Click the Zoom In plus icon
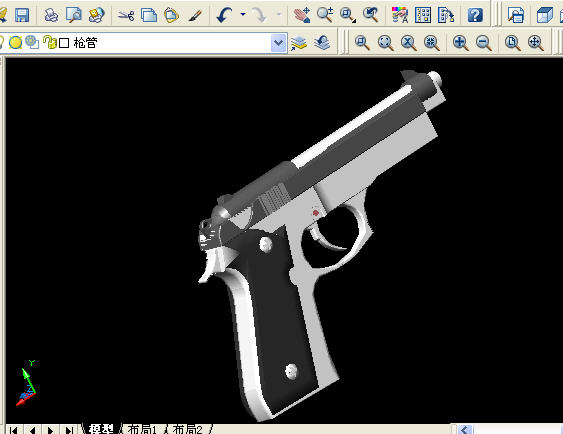Image resolution: width=563 pixels, height=434 pixels. click(461, 43)
